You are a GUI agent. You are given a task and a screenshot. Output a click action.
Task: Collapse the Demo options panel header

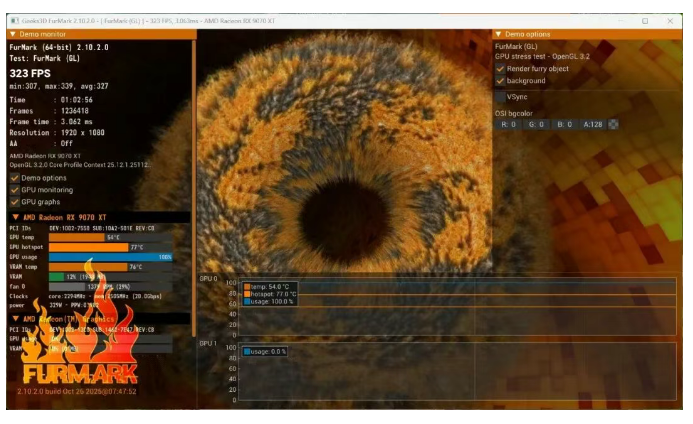500,34
